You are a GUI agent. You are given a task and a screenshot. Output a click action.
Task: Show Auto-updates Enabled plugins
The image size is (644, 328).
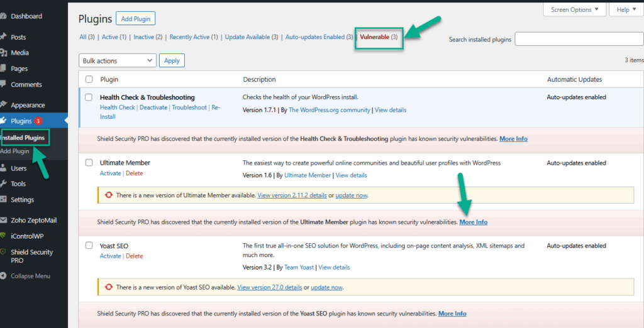[319, 37]
